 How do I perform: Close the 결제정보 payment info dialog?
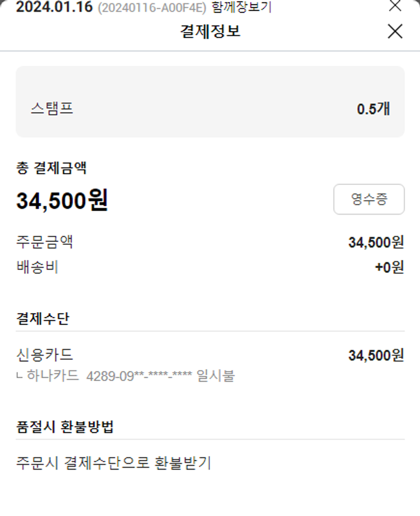(395, 32)
